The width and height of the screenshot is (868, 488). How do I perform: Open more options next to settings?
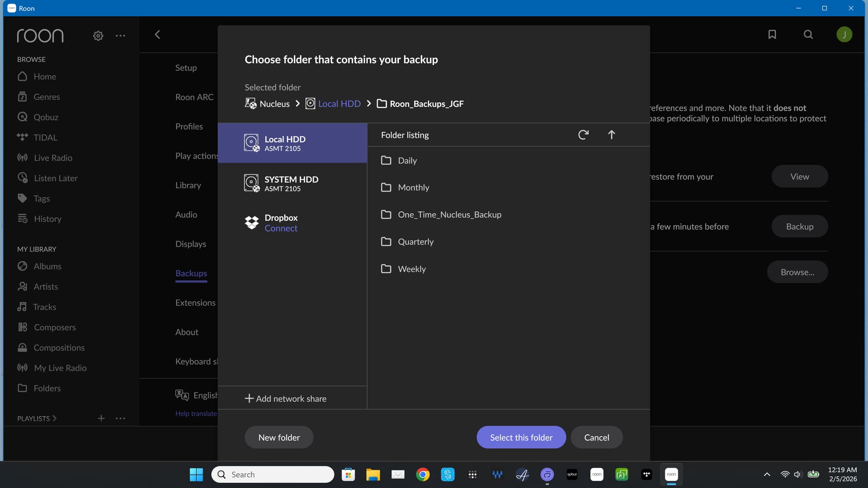[x=120, y=36]
